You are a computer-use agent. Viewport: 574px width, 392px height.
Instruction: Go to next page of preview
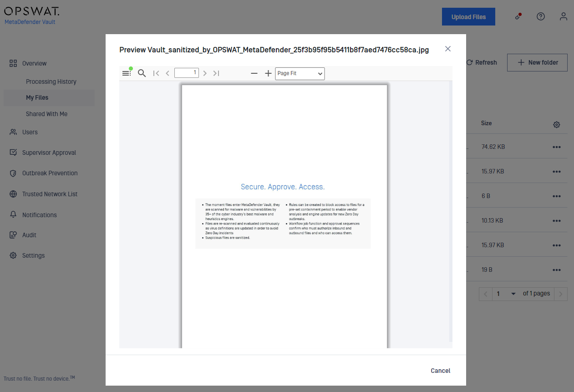pyautogui.click(x=205, y=73)
